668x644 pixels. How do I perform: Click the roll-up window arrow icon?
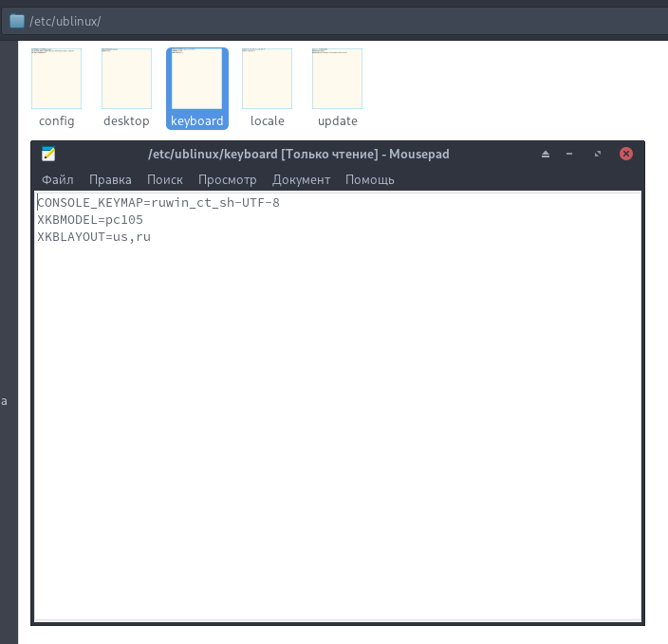pos(546,154)
